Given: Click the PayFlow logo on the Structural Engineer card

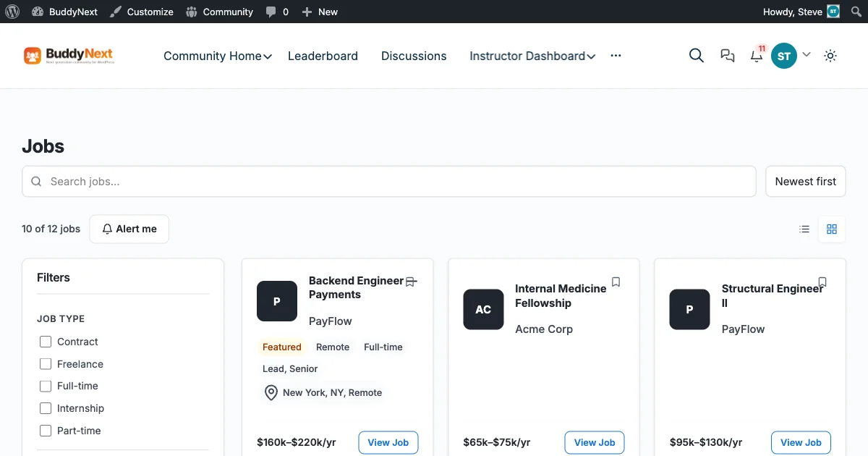Looking at the screenshot, I should (x=689, y=309).
